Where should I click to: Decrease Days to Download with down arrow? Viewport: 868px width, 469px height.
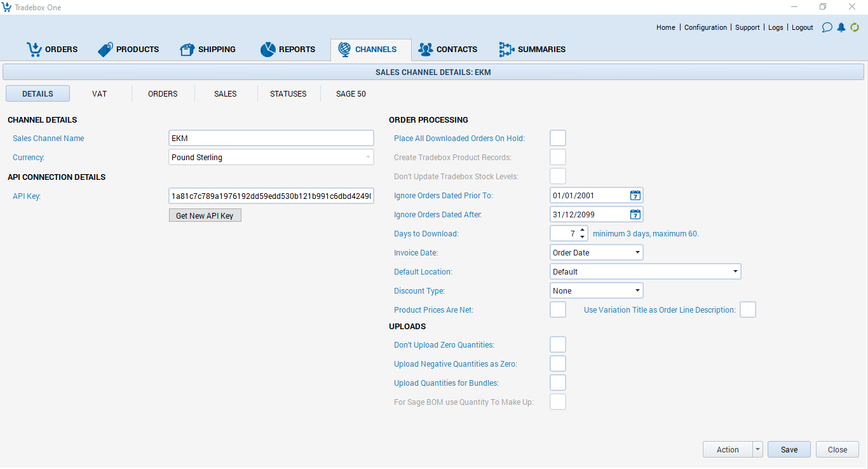tap(583, 237)
